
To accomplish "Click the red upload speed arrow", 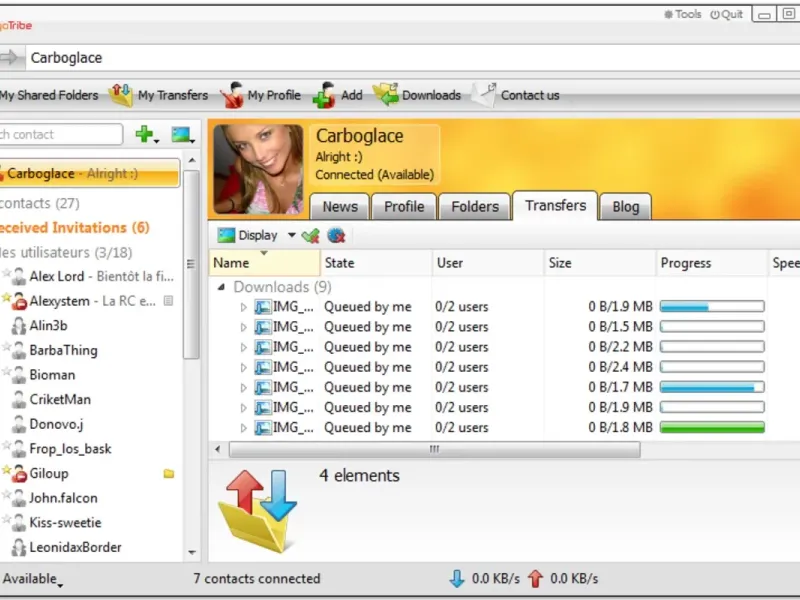I will 535,579.
